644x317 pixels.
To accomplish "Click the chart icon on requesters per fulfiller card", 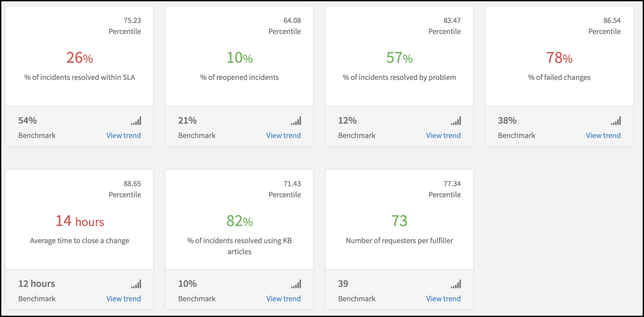I will [456, 284].
